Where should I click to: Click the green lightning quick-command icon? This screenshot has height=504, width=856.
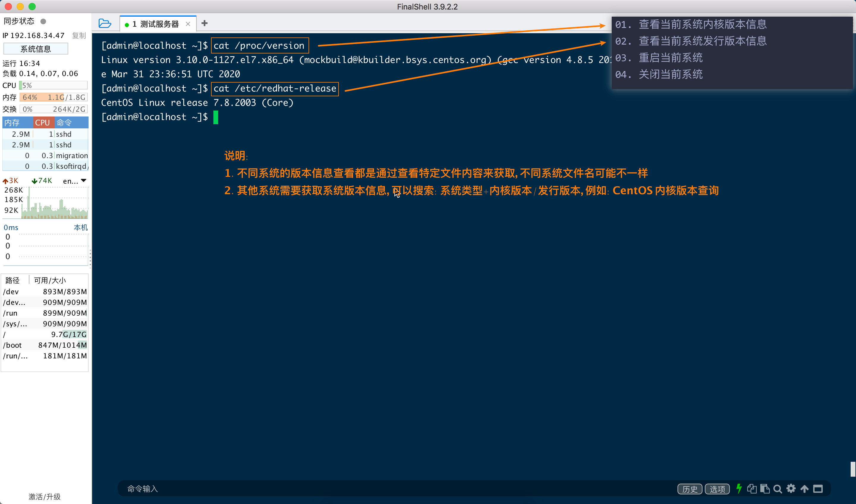click(739, 488)
